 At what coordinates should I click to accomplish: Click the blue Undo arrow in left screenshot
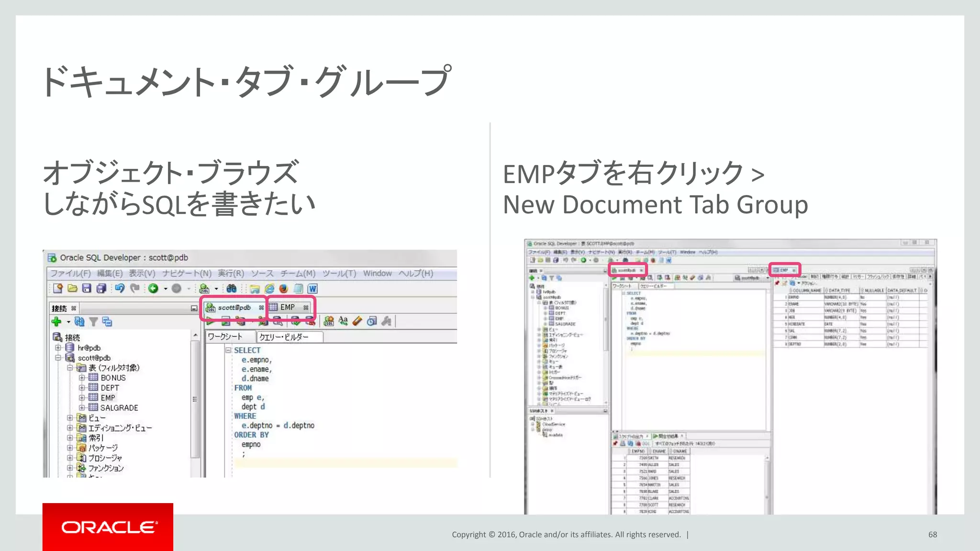120,288
